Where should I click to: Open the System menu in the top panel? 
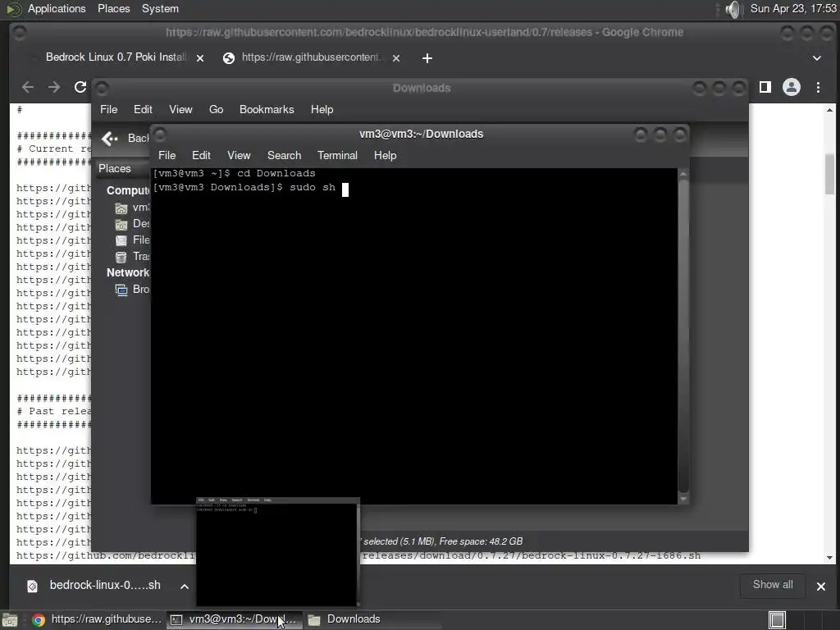[x=160, y=8]
